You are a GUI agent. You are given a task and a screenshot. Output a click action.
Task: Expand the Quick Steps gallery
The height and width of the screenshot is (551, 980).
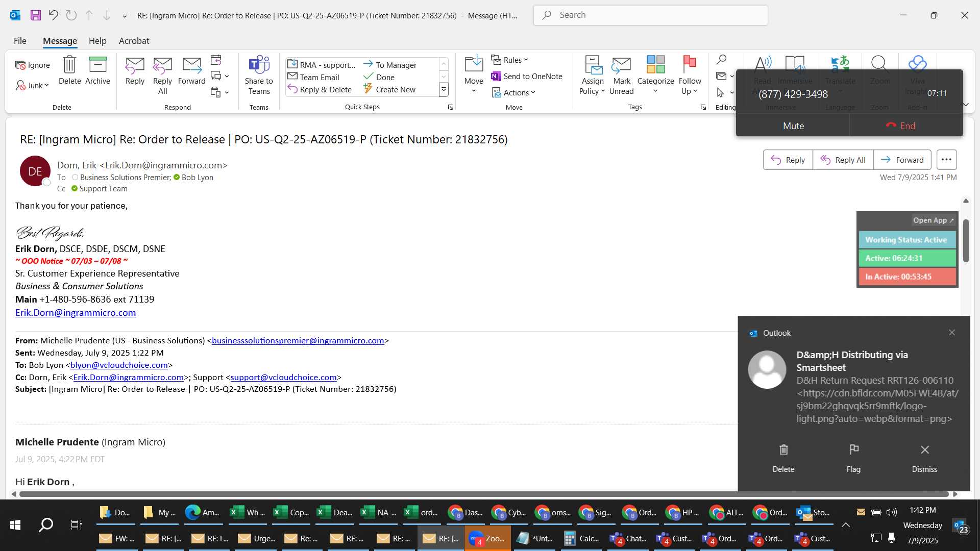(444, 90)
